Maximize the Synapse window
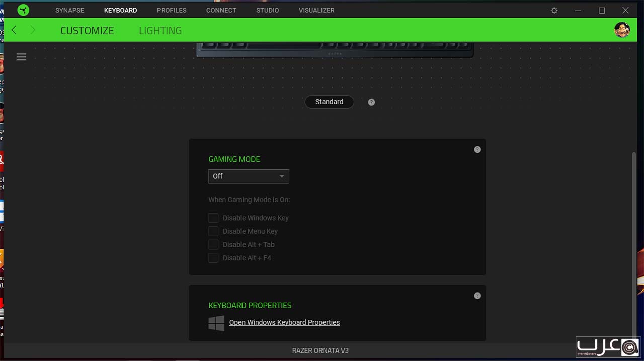The width and height of the screenshot is (644, 361). (602, 10)
